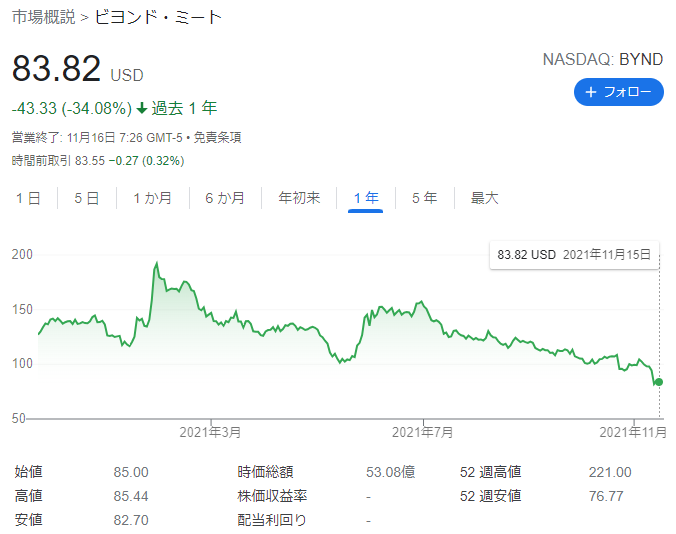Click the フォロー follow button
The width and height of the screenshot is (676, 534).
click(x=619, y=92)
